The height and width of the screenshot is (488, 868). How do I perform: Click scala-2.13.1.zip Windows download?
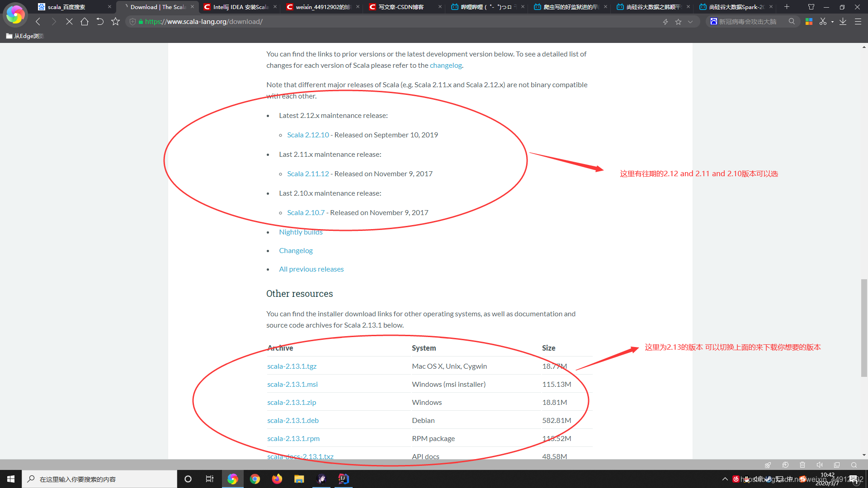(292, 402)
